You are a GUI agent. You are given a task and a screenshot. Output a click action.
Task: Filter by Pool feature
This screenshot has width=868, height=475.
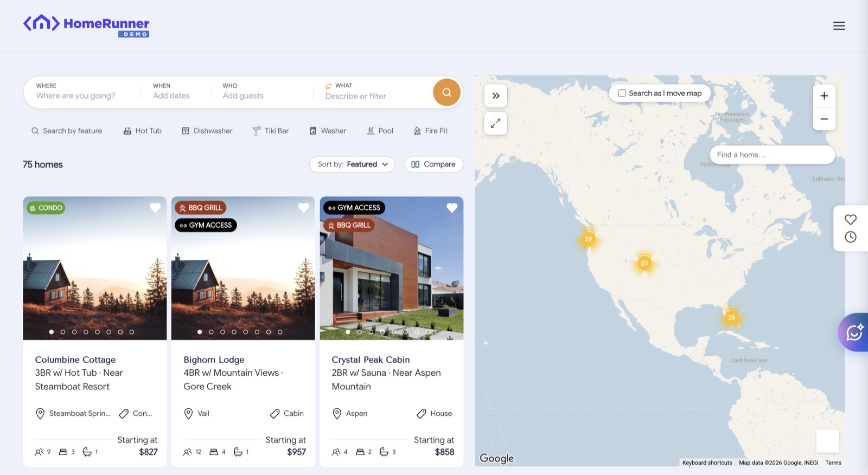click(x=380, y=131)
